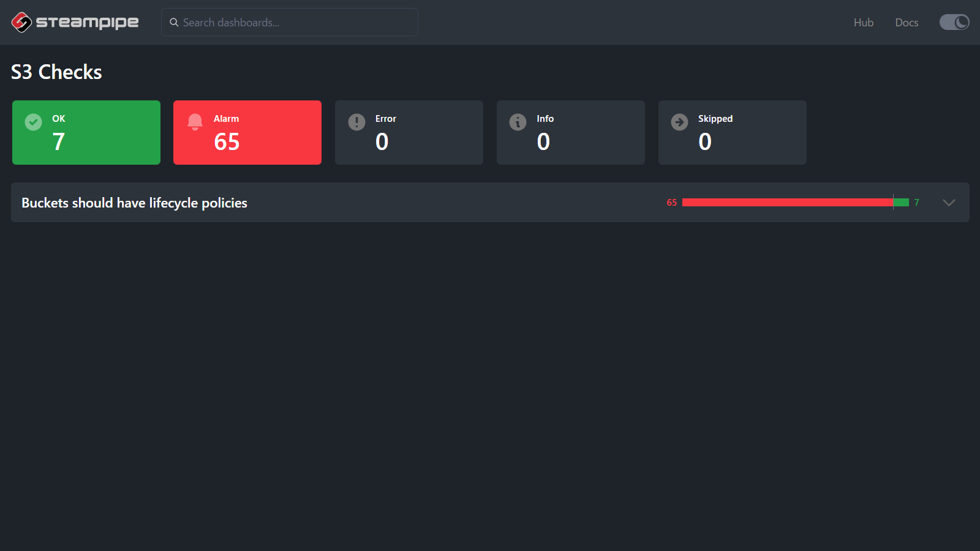The image size is (980, 551).
Task: Click the S3 Checks page heading
Action: 56,72
